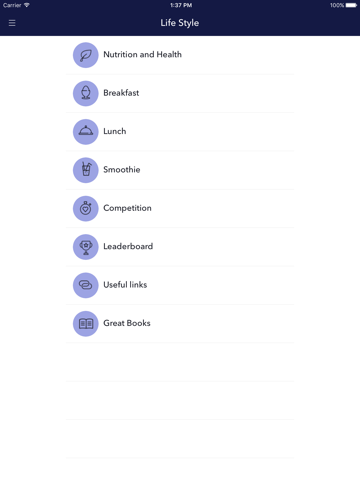Open the Competition label

[127, 208]
